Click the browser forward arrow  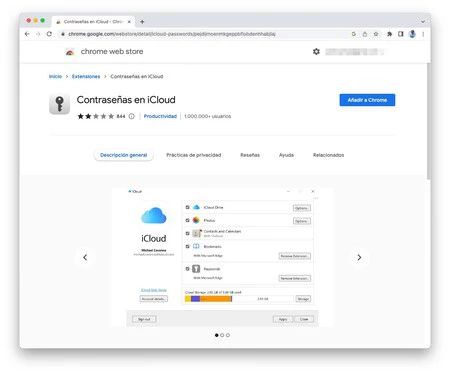tap(38, 34)
